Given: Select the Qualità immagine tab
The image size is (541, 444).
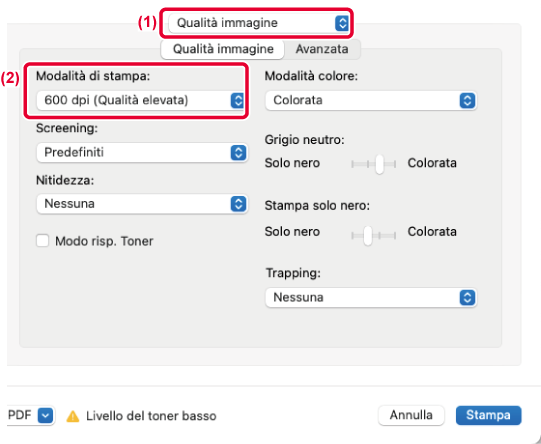Looking at the screenshot, I should (223, 49).
